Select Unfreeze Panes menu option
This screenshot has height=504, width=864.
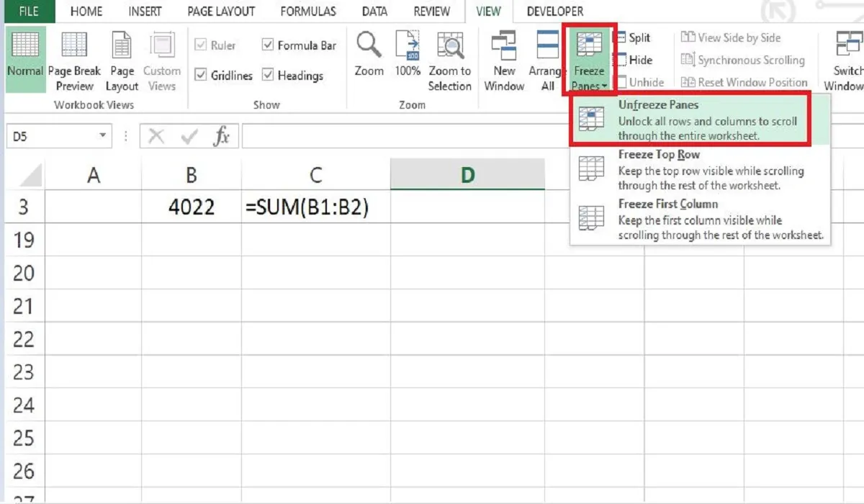point(700,120)
